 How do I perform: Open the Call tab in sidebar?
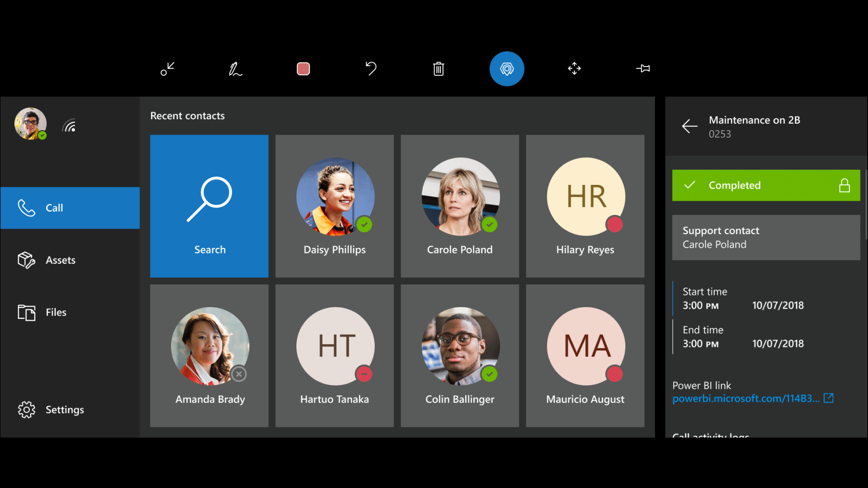click(x=70, y=208)
